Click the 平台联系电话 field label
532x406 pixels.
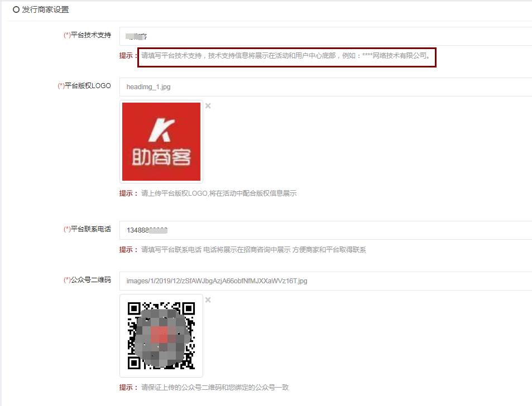point(88,229)
